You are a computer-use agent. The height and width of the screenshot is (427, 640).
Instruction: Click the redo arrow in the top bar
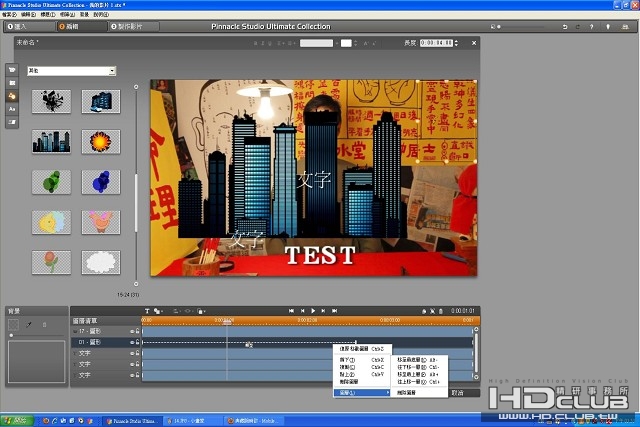coord(578,27)
